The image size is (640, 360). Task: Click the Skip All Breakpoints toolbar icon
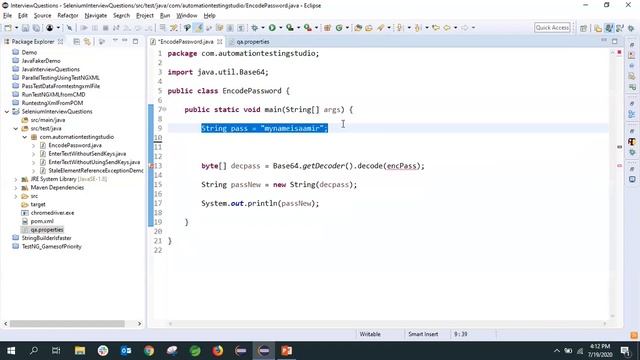click(x=69, y=28)
